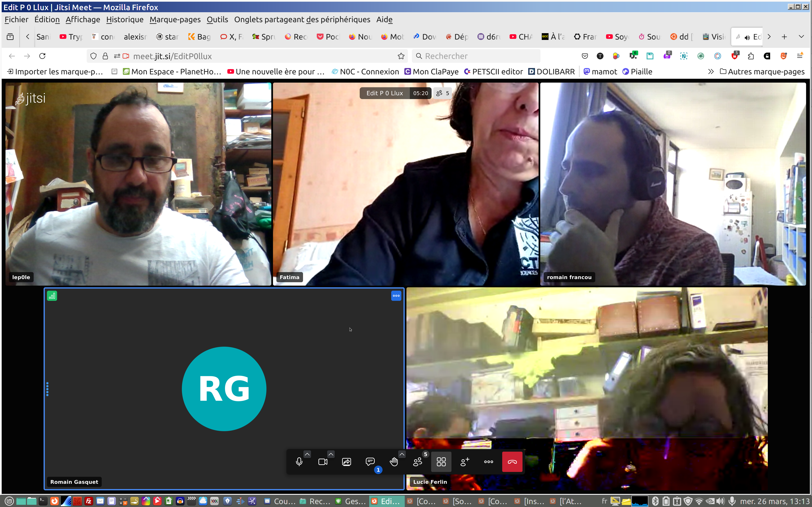Mute the microphone
Viewport: 812px width, 507px height.
pyautogui.click(x=299, y=462)
